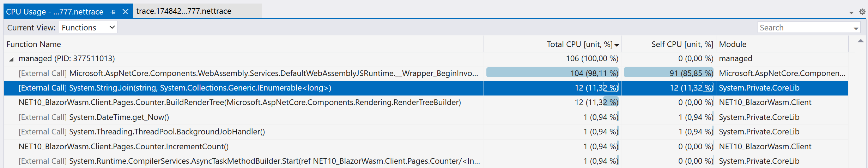The image size is (868, 168).
Task: Click the 104 (98,11 %) total CPU cell
Action: click(x=552, y=73)
